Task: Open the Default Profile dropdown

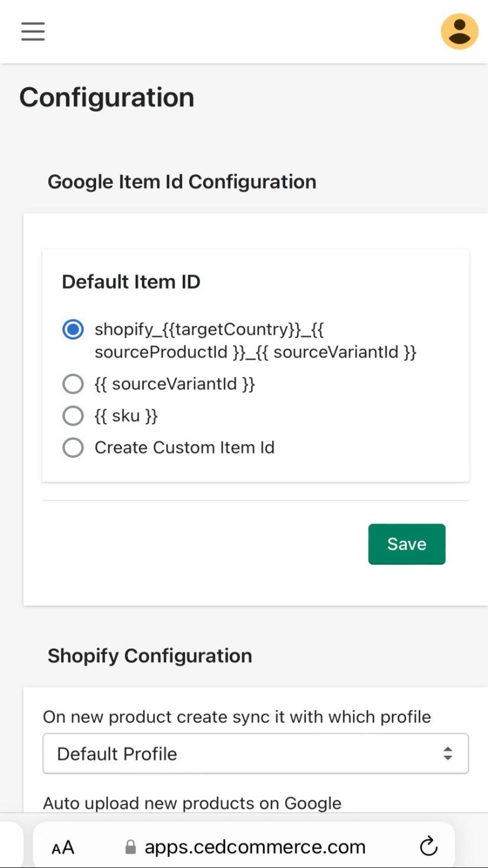Action: pos(255,754)
